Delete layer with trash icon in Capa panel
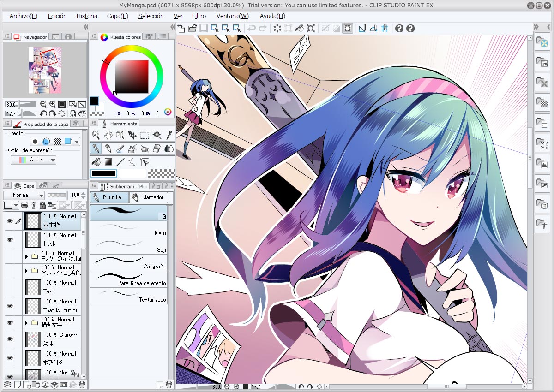554x392 pixels. (x=82, y=385)
